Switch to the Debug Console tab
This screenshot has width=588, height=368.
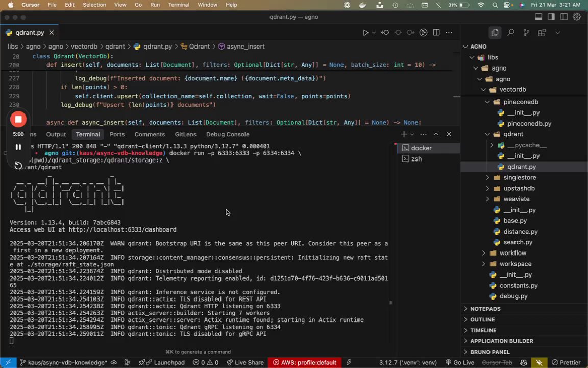pyautogui.click(x=228, y=134)
